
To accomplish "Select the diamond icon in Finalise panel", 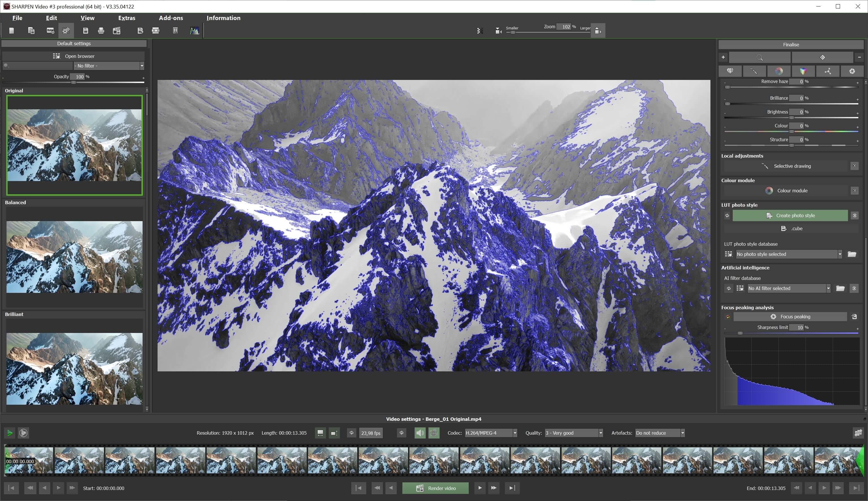I will pos(730,71).
